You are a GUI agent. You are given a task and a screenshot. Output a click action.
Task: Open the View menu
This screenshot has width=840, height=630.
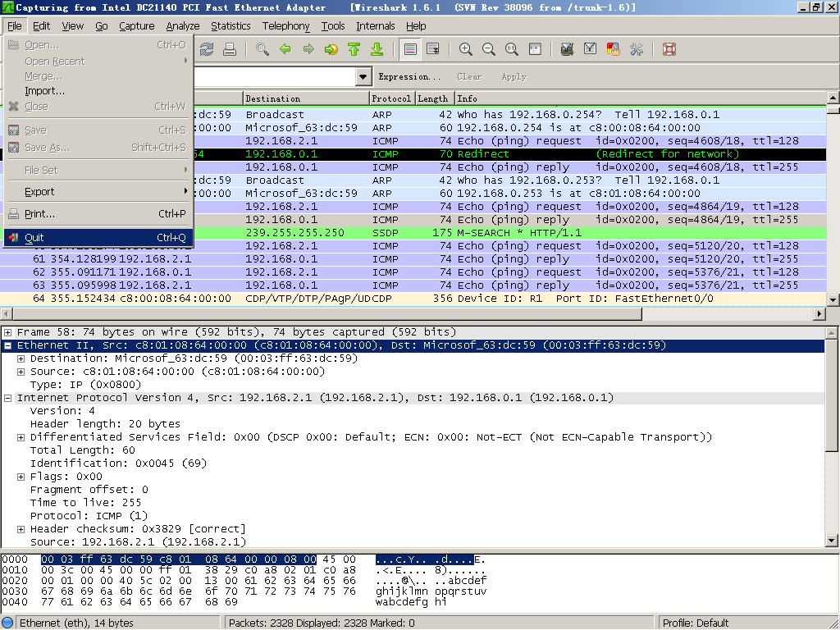click(72, 25)
